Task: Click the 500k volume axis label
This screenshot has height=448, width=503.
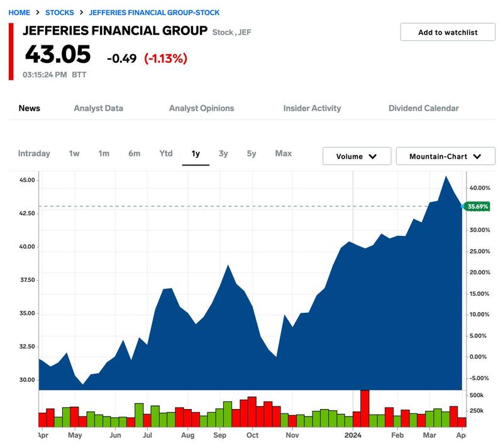Action: tap(477, 395)
